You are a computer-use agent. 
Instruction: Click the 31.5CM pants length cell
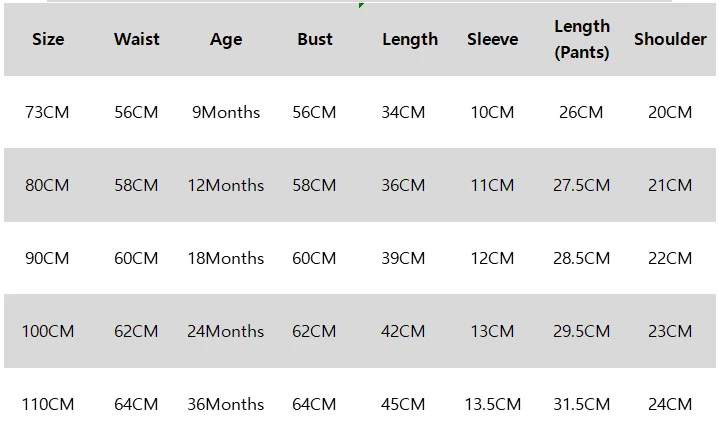pos(581,404)
